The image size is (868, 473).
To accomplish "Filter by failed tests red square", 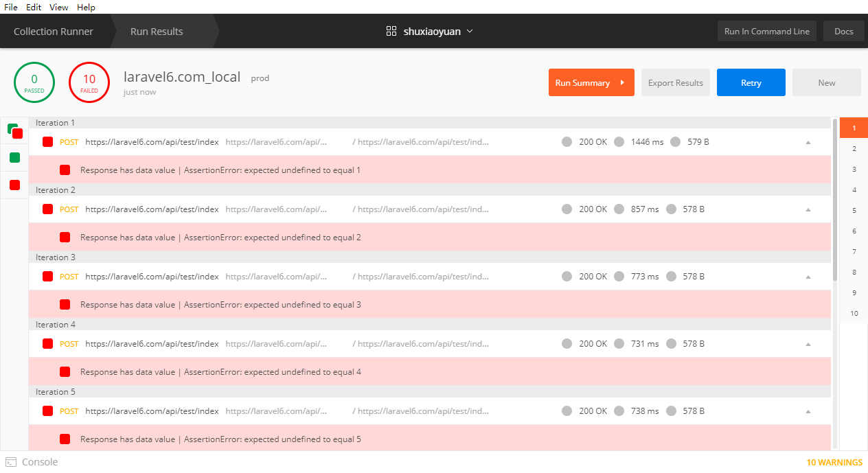I will [14, 185].
